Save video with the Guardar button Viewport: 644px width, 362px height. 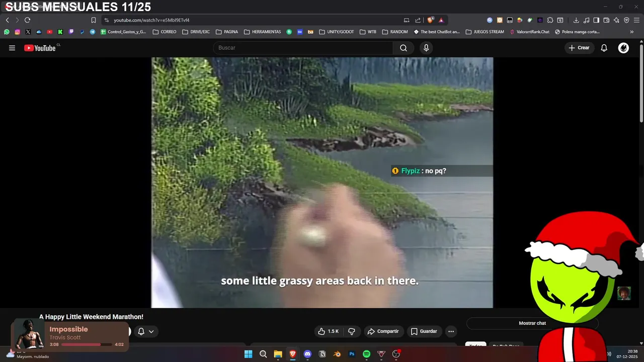click(x=424, y=331)
